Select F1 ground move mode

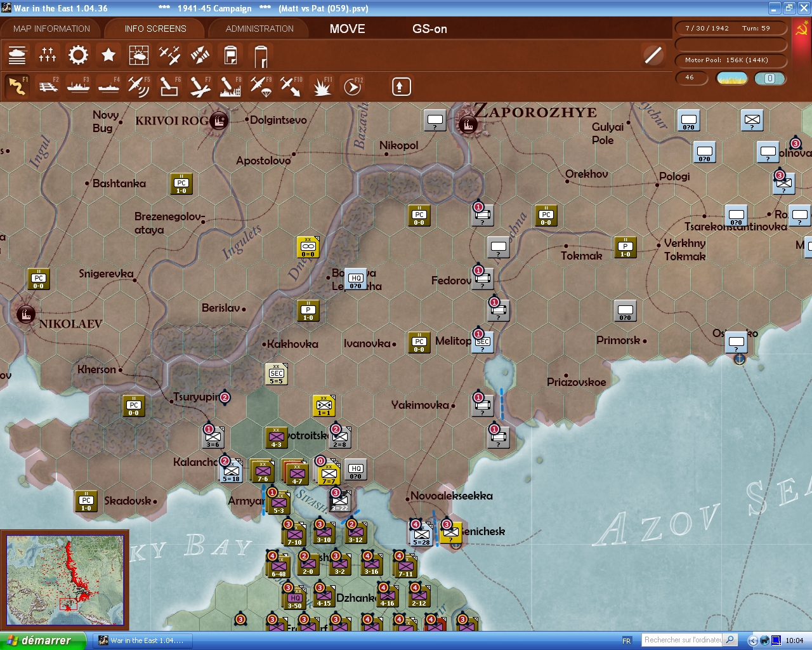(17, 86)
